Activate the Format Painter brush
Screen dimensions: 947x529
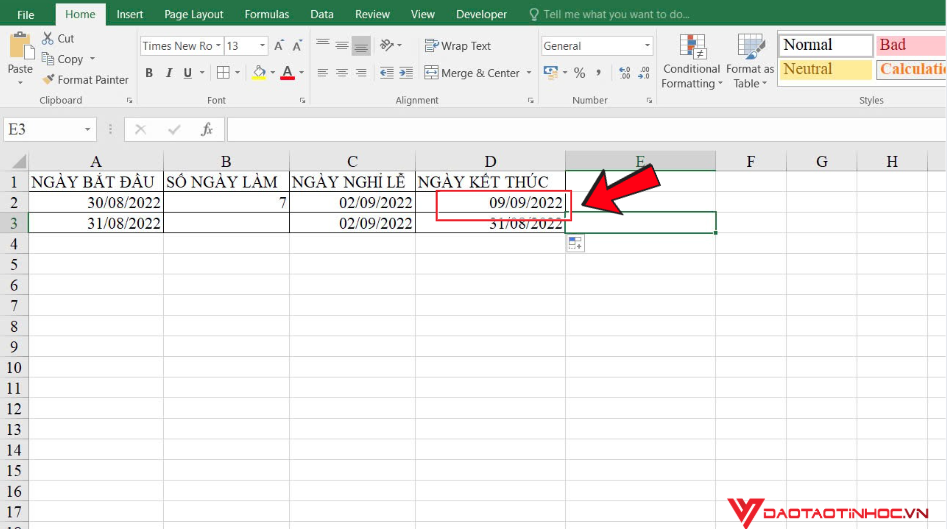click(48, 79)
